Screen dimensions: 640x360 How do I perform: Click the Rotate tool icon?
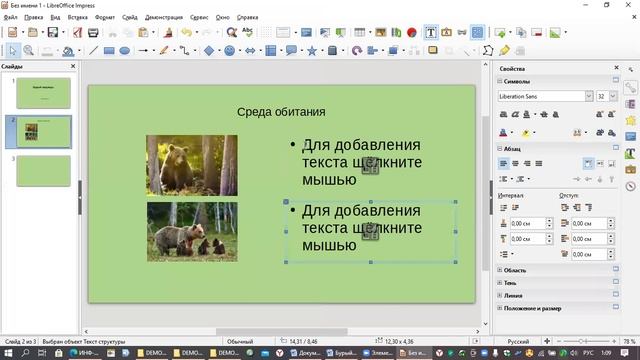357,51
